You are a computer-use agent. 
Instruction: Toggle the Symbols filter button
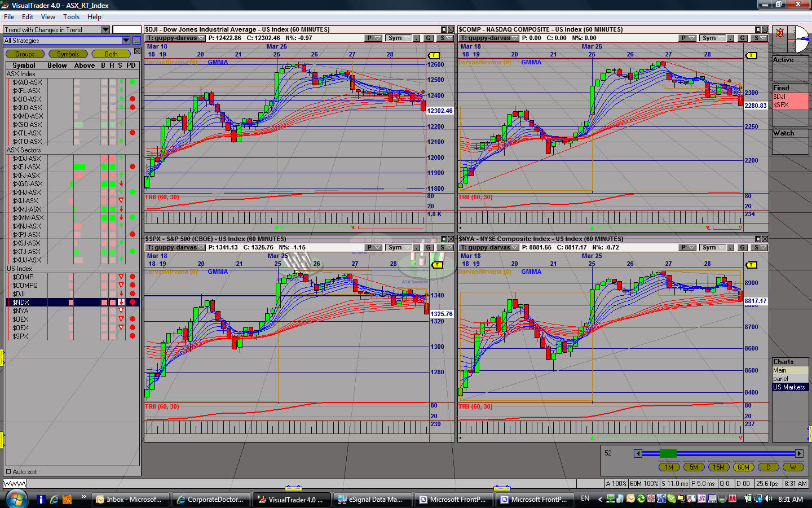[68, 54]
